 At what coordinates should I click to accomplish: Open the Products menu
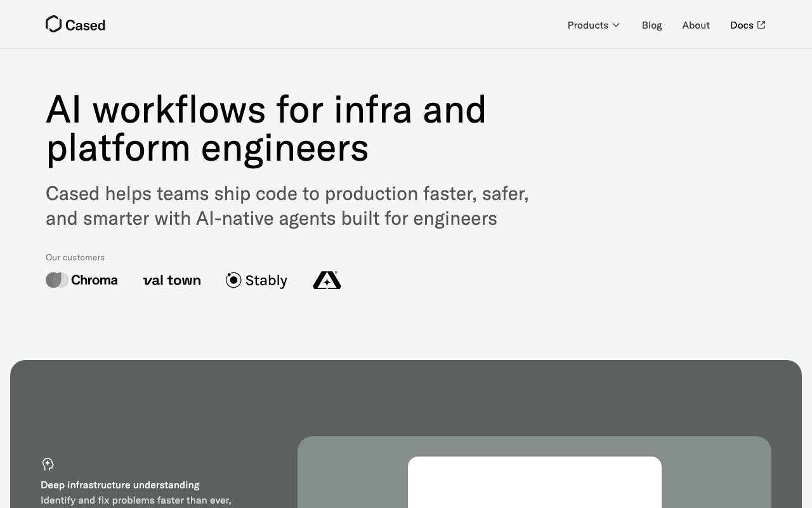click(594, 25)
